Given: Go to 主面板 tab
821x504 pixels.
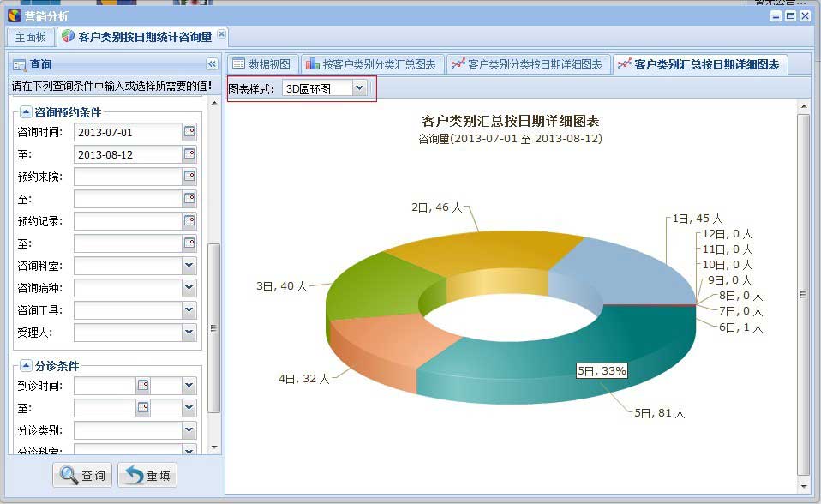Looking at the screenshot, I should [30, 37].
